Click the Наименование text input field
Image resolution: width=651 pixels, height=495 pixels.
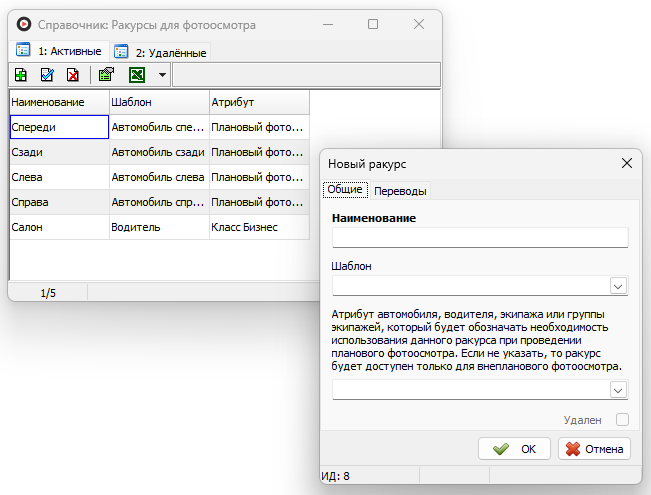click(x=480, y=238)
